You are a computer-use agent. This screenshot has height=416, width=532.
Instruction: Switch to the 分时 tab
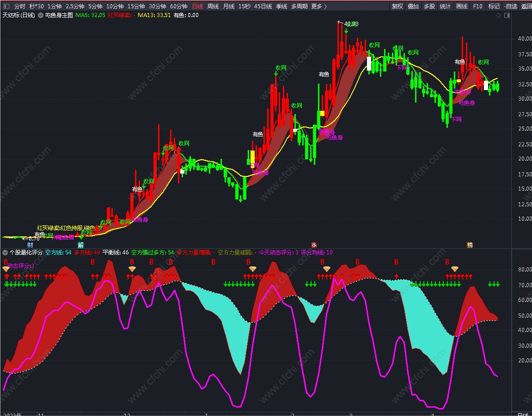(x=20, y=6)
